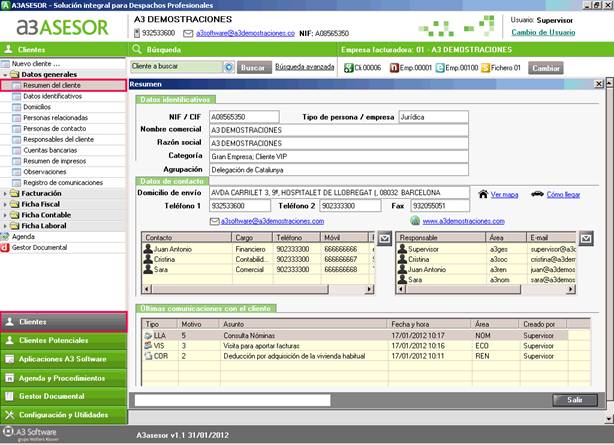Click the Emp.00100 company icon
Image resolution: width=614 pixels, height=445 pixels.
pos(440,68)
